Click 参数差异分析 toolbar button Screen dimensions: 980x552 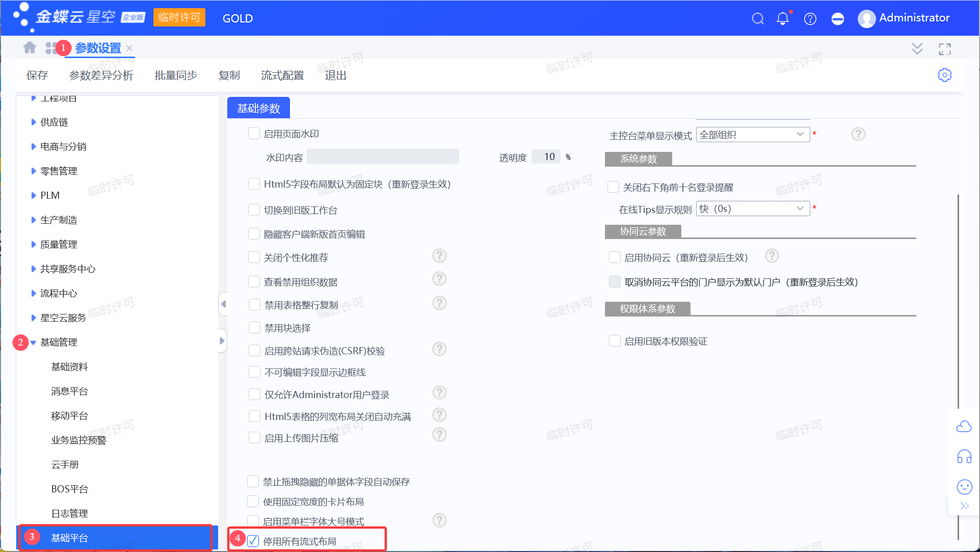[101, 75]
